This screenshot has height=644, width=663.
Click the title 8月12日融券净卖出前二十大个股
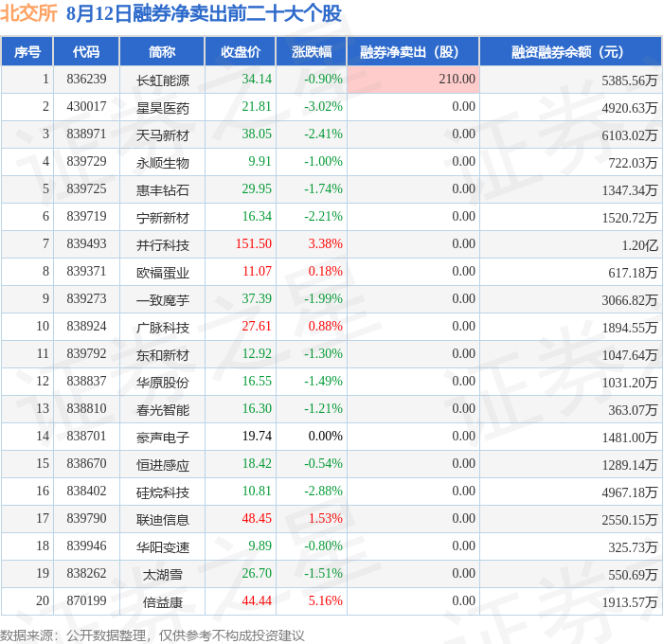coord(204,13)
